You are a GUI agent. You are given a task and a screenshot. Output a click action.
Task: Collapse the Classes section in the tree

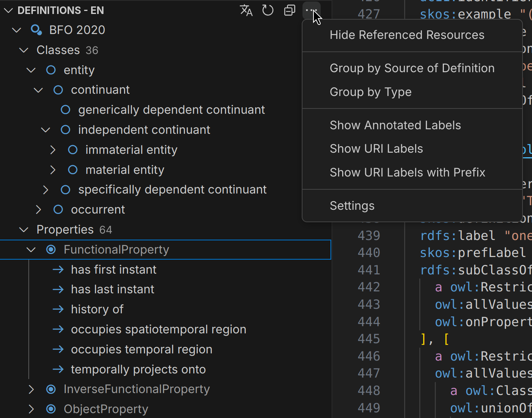point(23,50)
